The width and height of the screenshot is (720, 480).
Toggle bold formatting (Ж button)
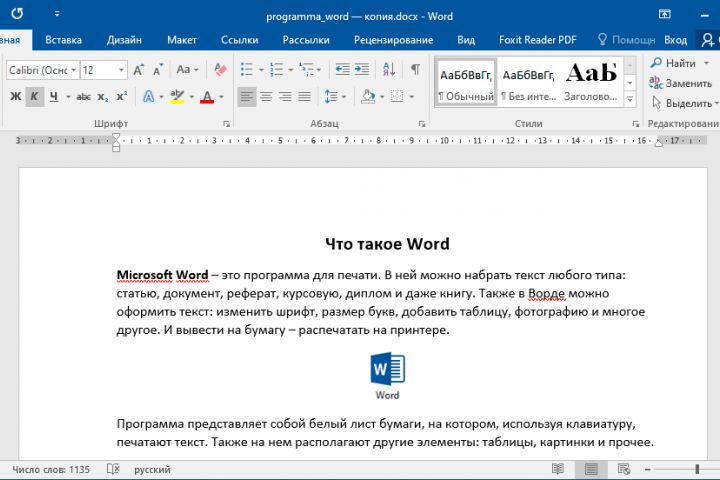(x=15, y=97)
